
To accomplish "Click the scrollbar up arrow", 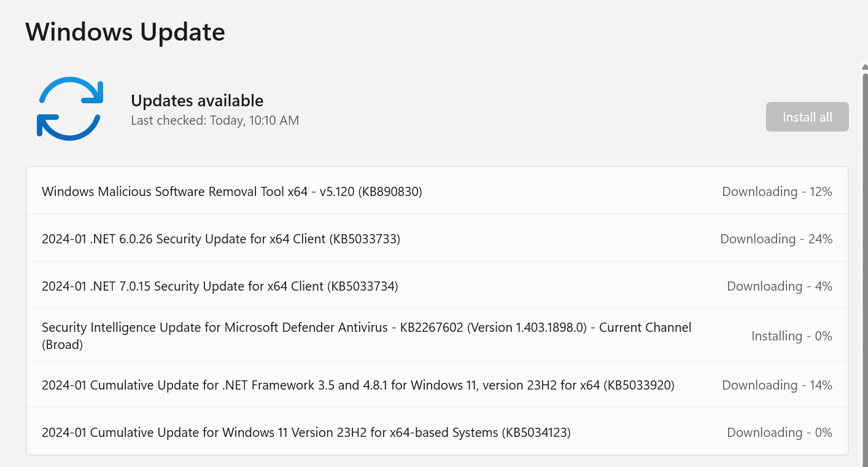I will pyautogui.click(x=864, y=66).
